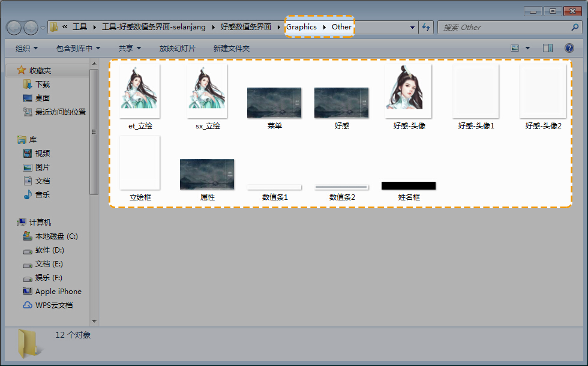The height and width of the screenshot is (366, 588).
Task: Open the 视频 library
Action: click(x=43, y=154)
